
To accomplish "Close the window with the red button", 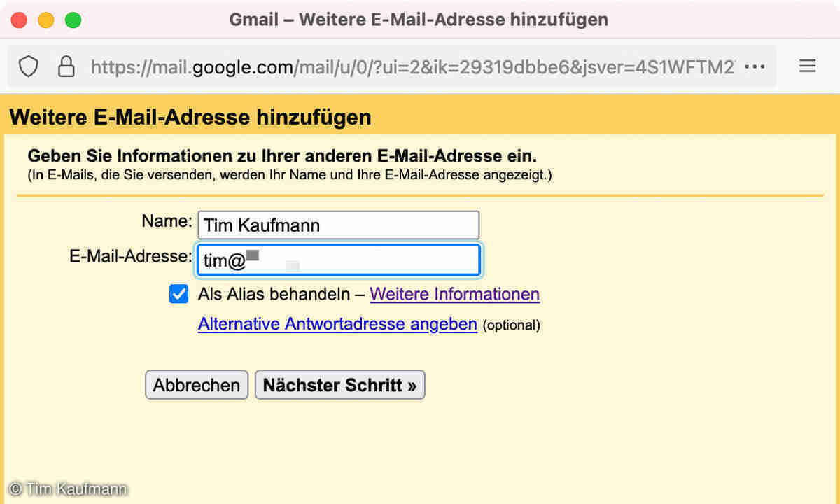I will 19,20.
